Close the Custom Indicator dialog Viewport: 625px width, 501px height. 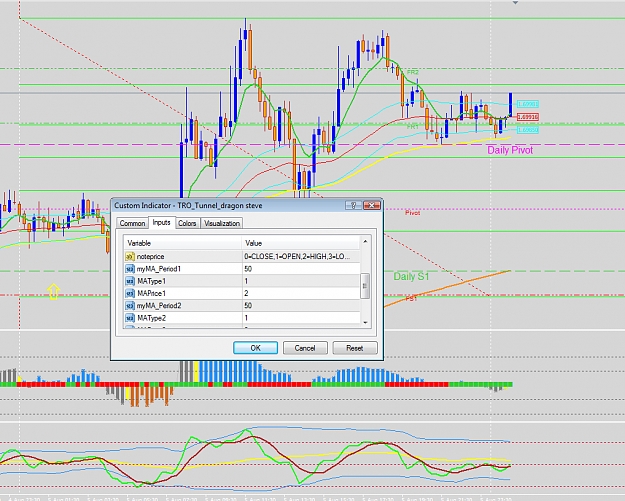(x=372, y=205)
